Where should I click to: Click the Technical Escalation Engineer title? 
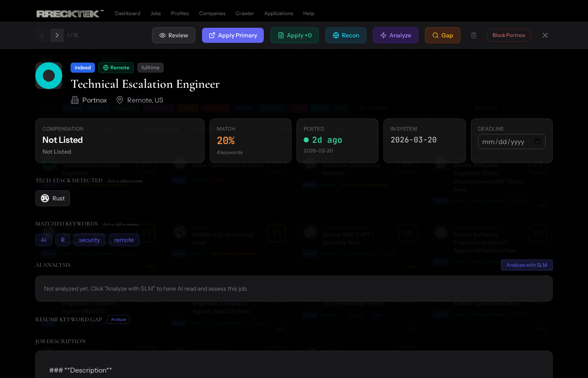click(x=145, y=84)
